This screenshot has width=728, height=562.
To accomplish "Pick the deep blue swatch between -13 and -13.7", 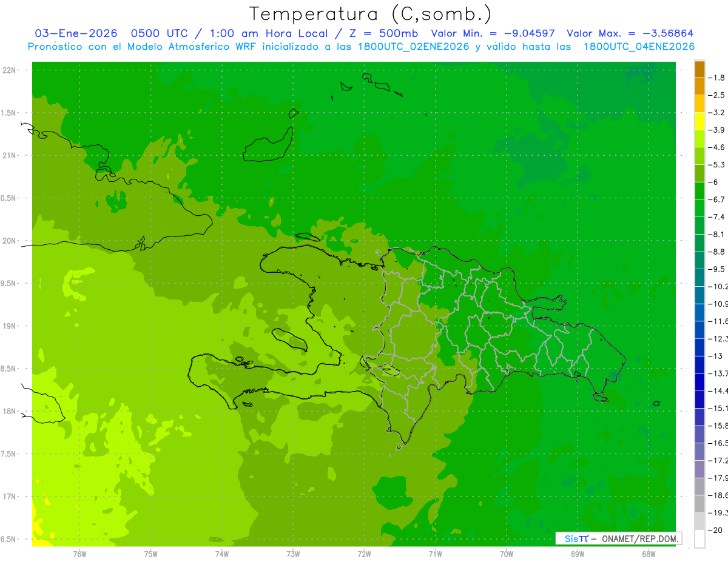I will [699, 364].
